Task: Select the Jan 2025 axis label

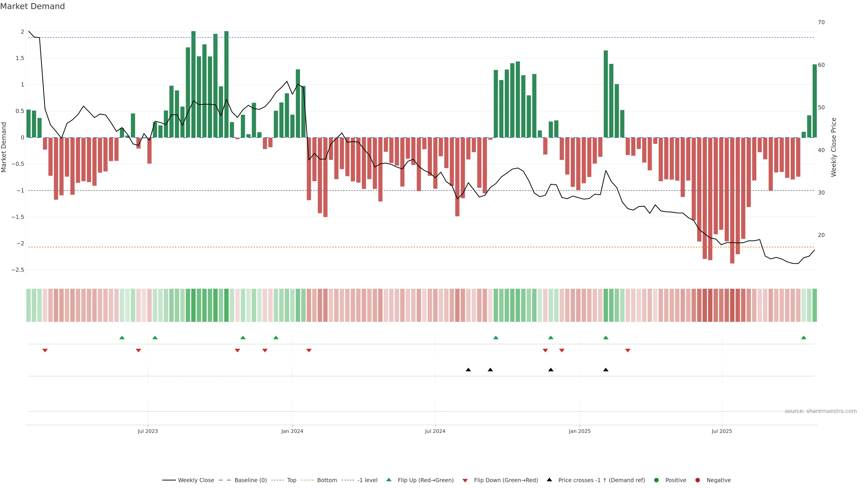Action: tap(580, 431)
